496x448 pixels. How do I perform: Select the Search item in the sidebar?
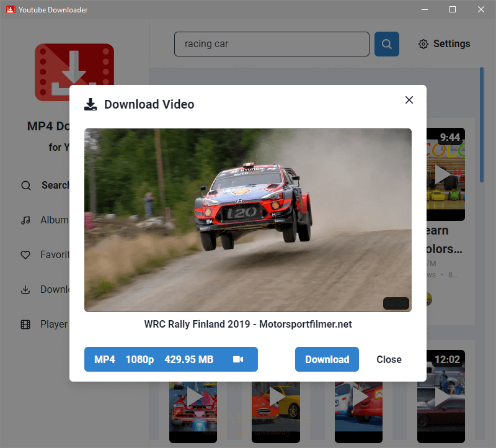pos(45,185)
